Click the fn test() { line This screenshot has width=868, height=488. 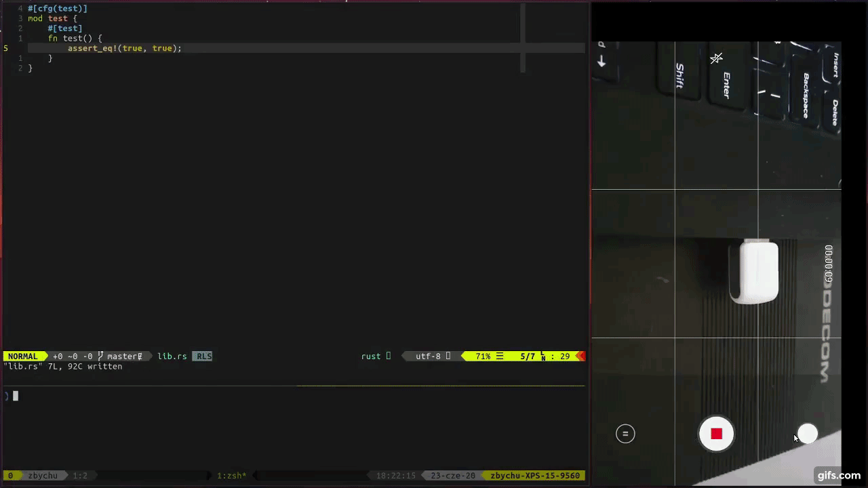click(x=75, y=39)
